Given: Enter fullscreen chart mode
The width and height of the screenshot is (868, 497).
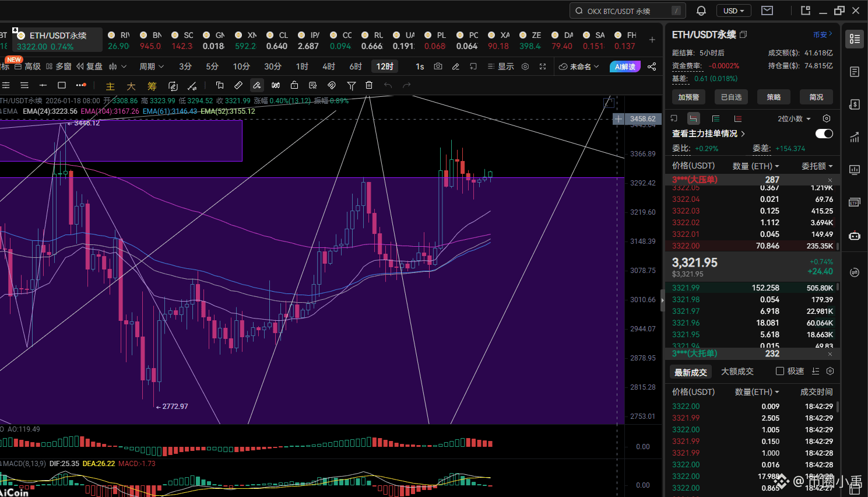Looking at the screenshot, I should (x=543, y=66).
